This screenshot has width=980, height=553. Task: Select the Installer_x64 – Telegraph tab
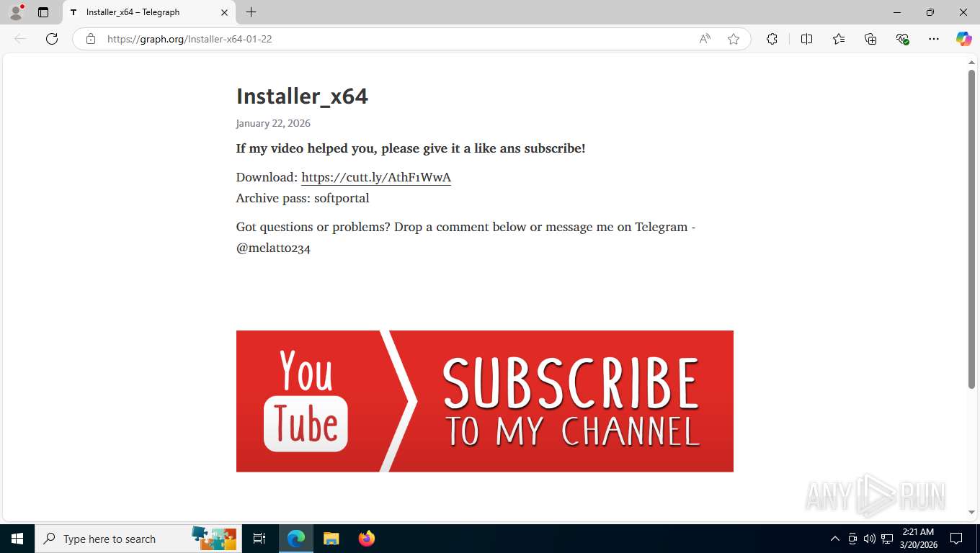[148, 12]
